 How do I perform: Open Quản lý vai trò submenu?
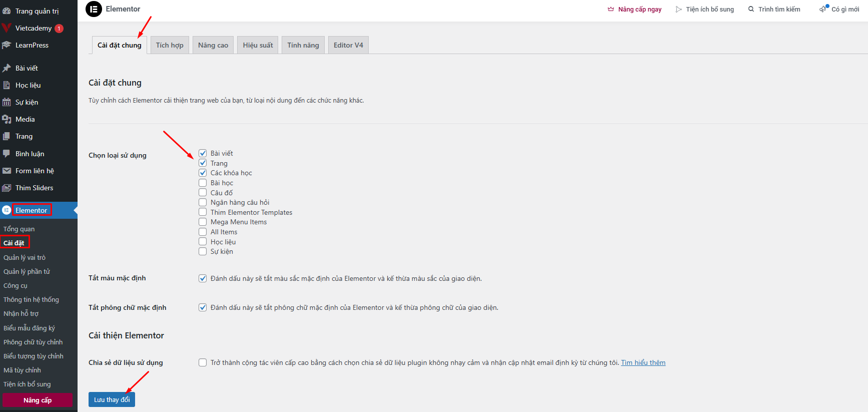25,257
